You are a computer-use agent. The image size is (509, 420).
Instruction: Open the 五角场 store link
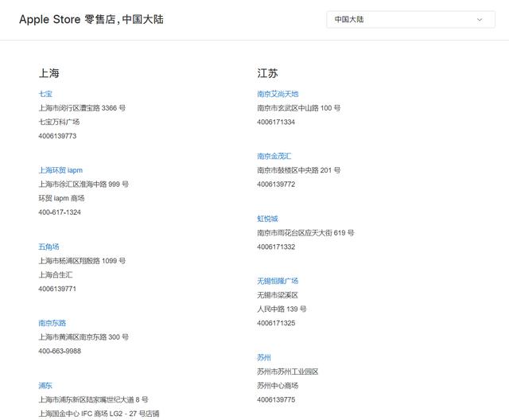click(49, 247)
